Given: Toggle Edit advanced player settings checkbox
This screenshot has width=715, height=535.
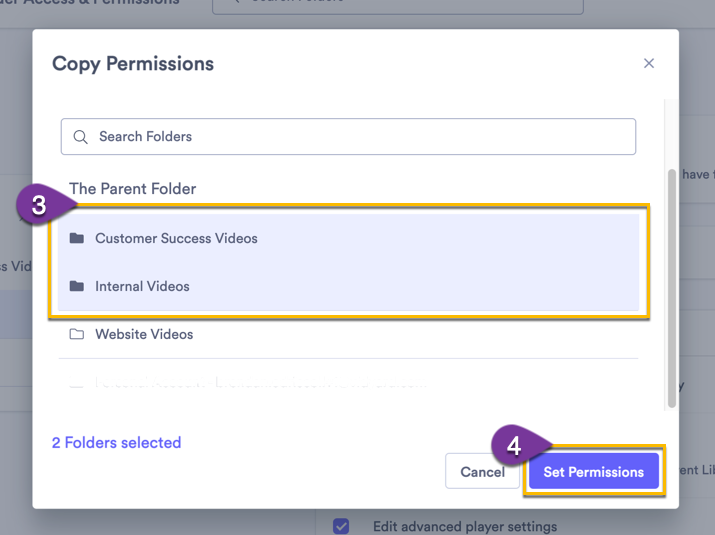Looking at the screenshot, I should pos(341,526).
